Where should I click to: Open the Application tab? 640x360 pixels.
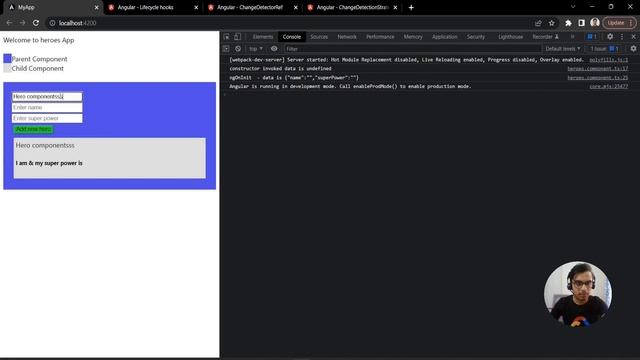coord(445,37)
